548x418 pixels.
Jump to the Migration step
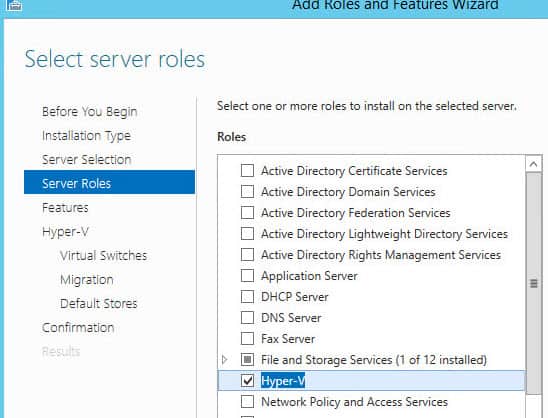pos(87,280)
